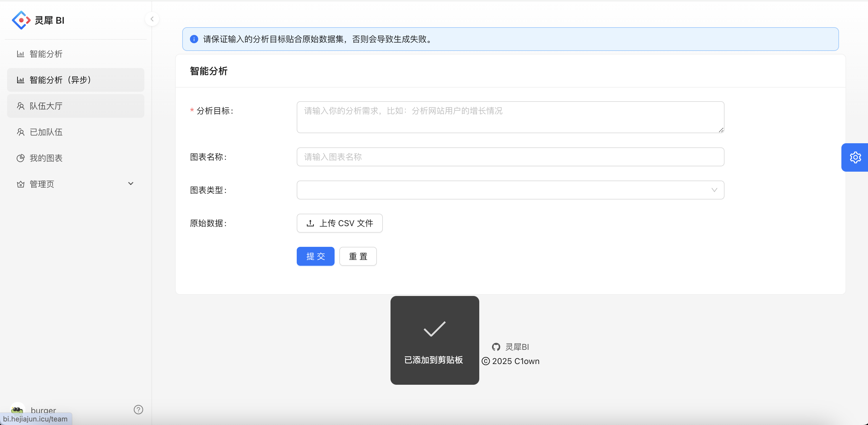The height and width of the screenshot is (425, 868).
Task: Open the settings gear on the right edge
Action: coord(856,157)
